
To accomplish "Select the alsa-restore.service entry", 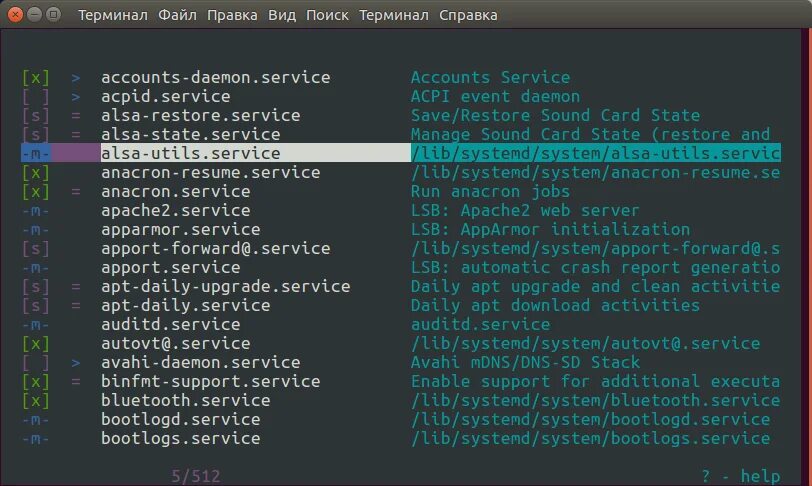I will (200, 116).
